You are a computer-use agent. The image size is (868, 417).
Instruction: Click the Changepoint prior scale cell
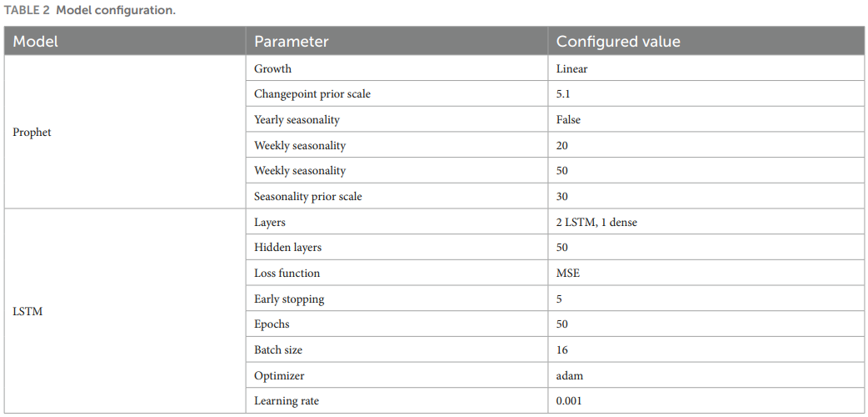[x=397, y=93]
